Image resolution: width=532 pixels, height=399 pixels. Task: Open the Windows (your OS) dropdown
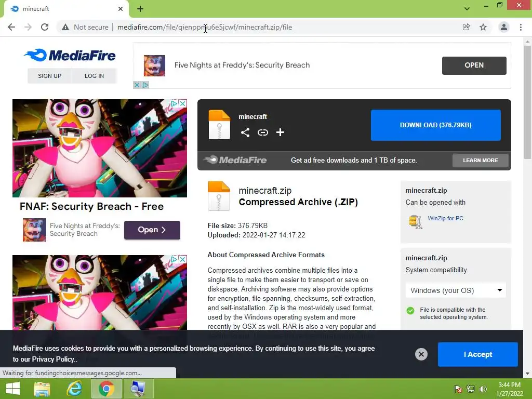456,290
